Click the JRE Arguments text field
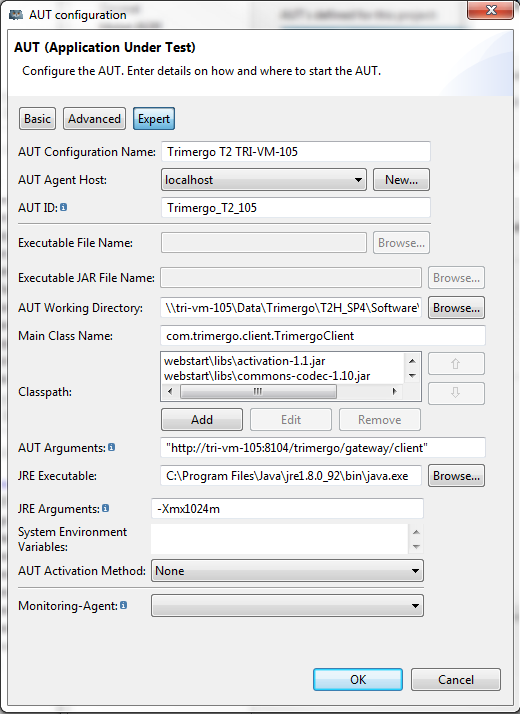 click(x=287, y=508)
